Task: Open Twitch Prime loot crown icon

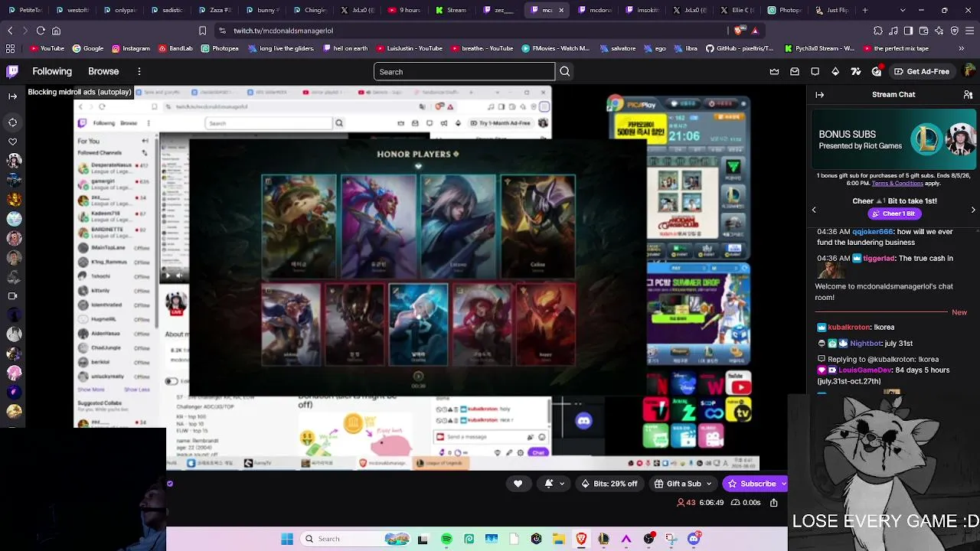Action: (775, 71)
